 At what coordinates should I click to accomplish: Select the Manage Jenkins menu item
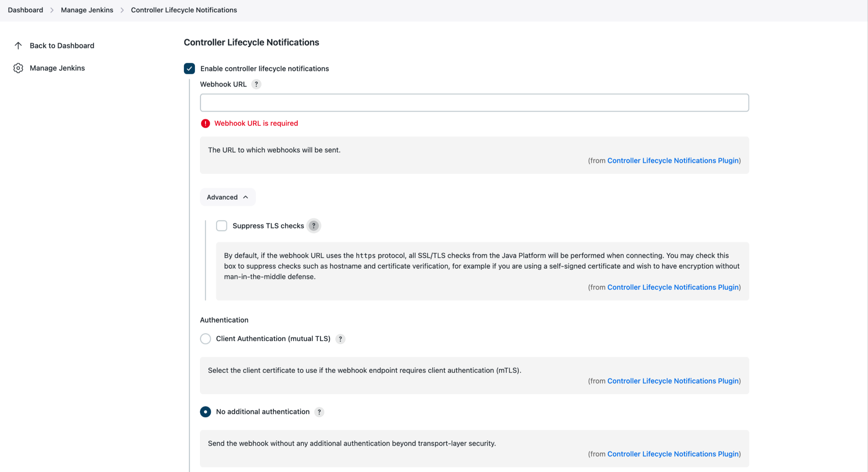point(57,68)
